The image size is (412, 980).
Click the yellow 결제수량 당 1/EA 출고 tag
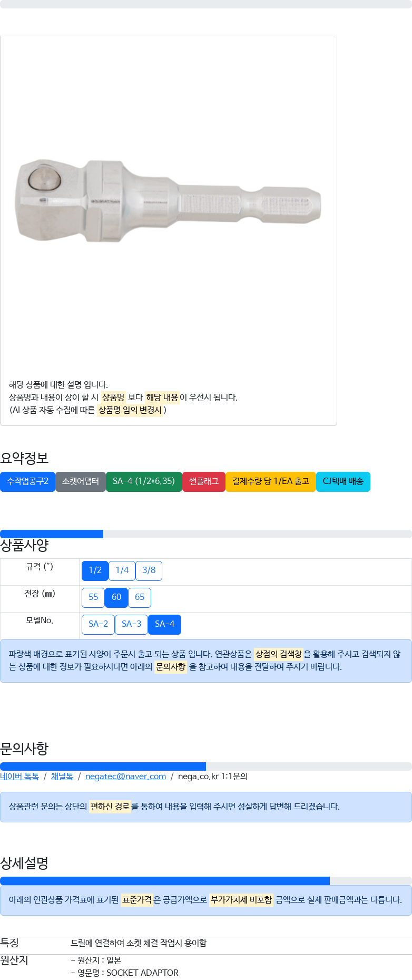coord(271,481)
